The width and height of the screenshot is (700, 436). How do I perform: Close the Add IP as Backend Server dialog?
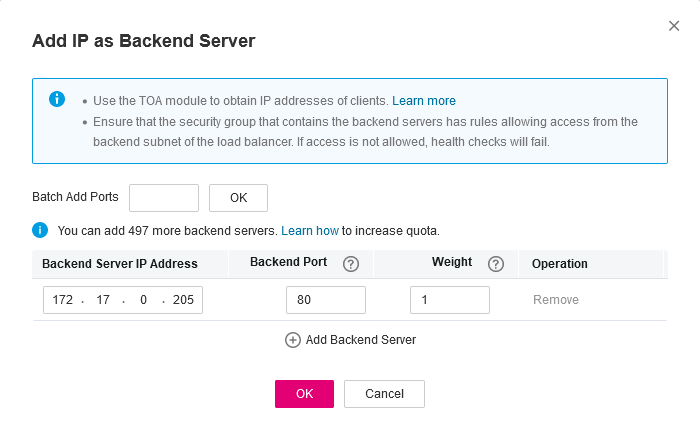[x=674, y=26]
